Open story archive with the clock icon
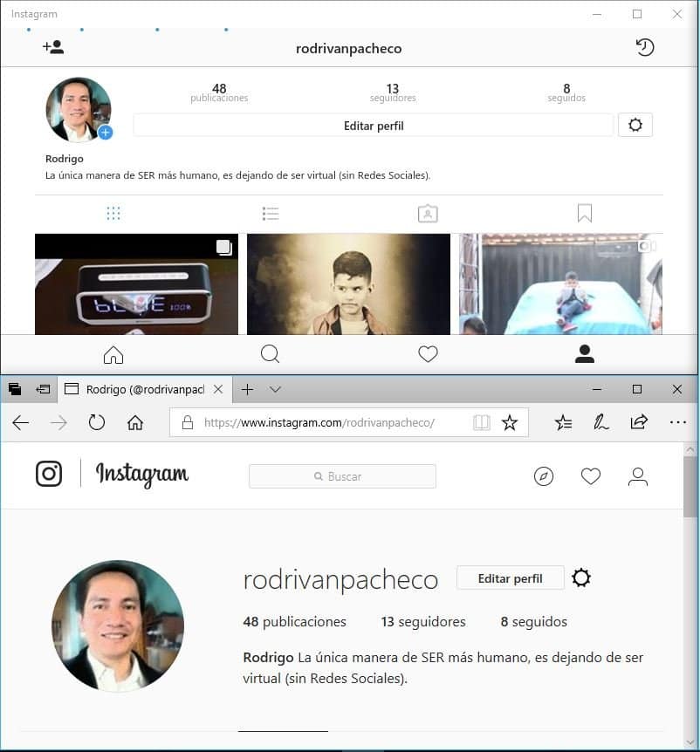The width and height of the screenshot is (700, 752). [x=645, y=47]
